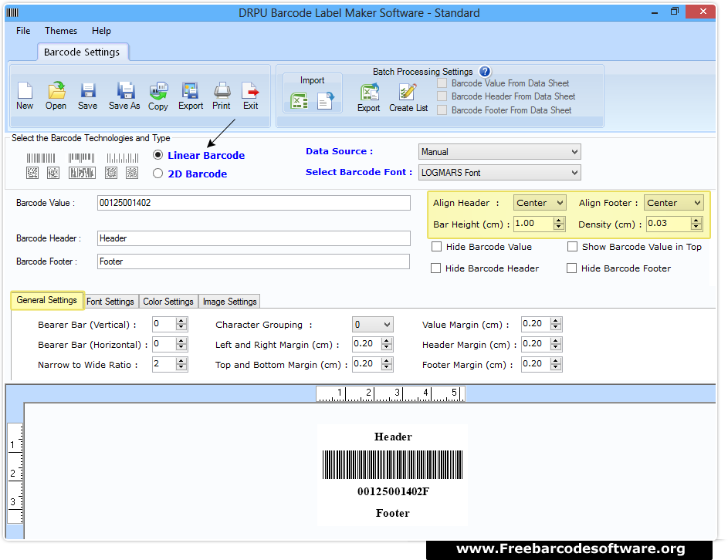Viewport: 728px width, 560px height.
Task: Switch to the Image Settings tab
Action: pos(229,302)
